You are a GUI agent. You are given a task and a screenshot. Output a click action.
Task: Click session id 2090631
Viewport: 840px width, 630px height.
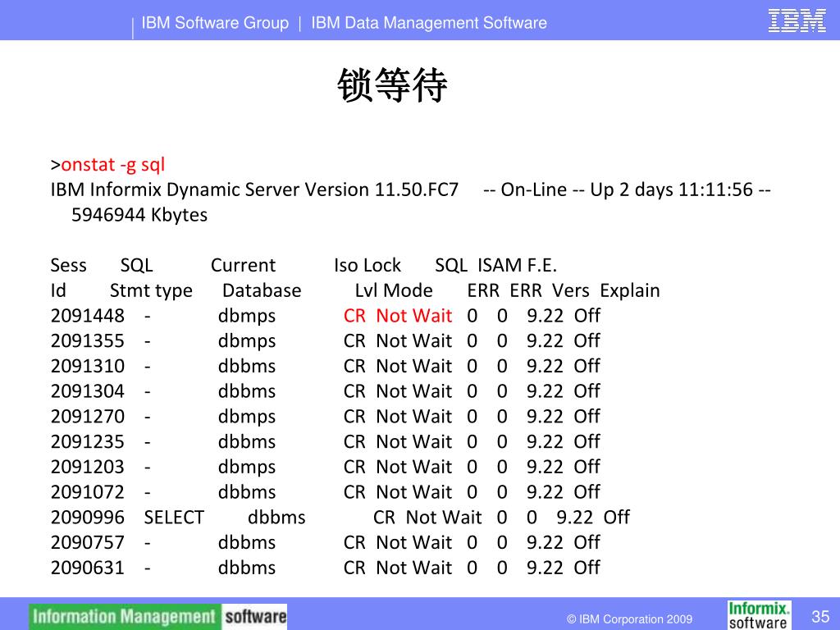pyautogui.click(x=87, y=568)
